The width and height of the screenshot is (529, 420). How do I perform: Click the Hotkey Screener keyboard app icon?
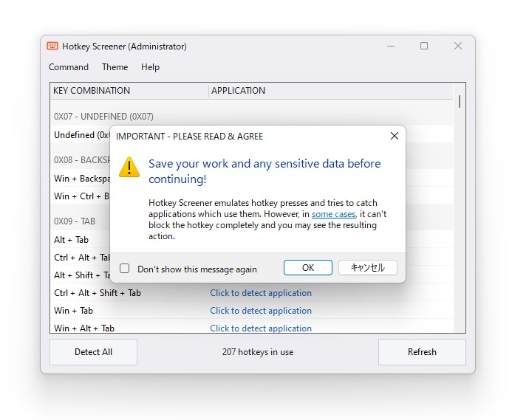point(52,46)
